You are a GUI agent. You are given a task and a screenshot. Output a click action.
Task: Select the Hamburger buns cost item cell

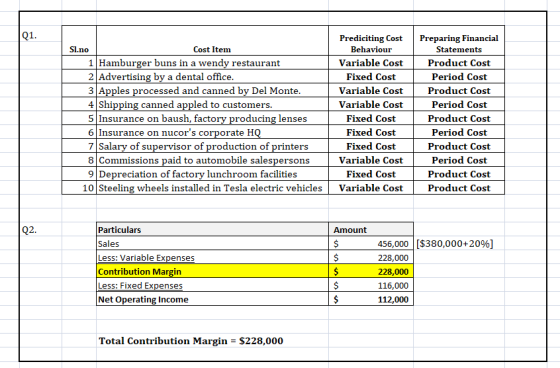212,63
